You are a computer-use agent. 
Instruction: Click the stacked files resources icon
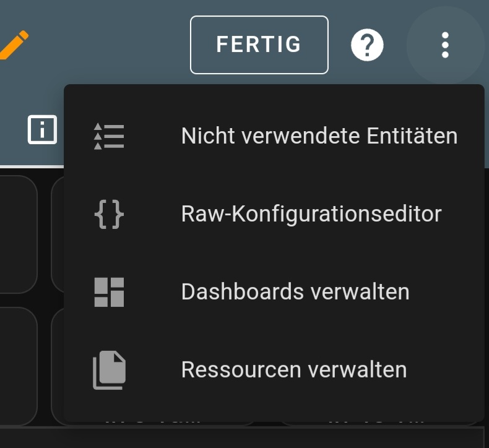pos(109,370)
